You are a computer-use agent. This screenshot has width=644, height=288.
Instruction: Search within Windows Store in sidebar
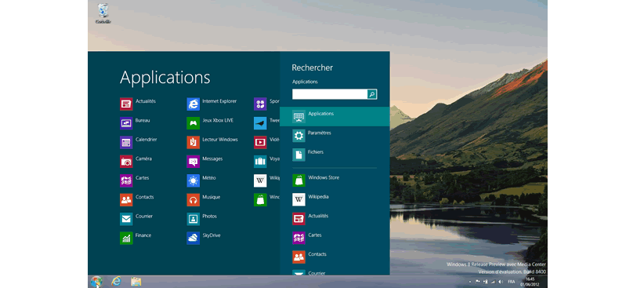click(335, 180)
